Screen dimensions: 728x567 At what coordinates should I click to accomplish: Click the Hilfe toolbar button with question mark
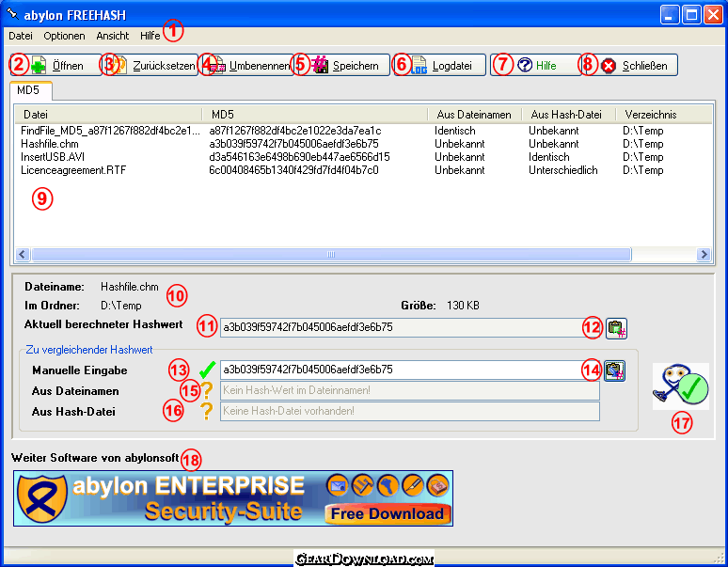point(536,65)
